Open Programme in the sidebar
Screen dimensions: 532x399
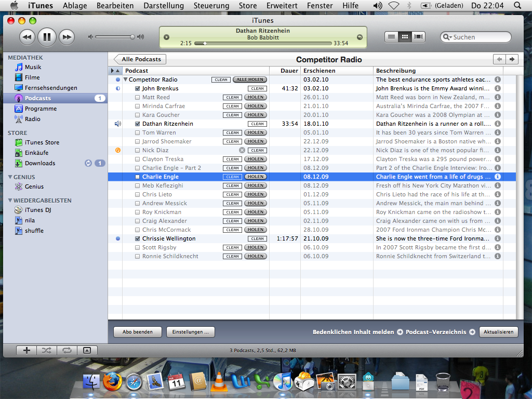pos(41,109)
